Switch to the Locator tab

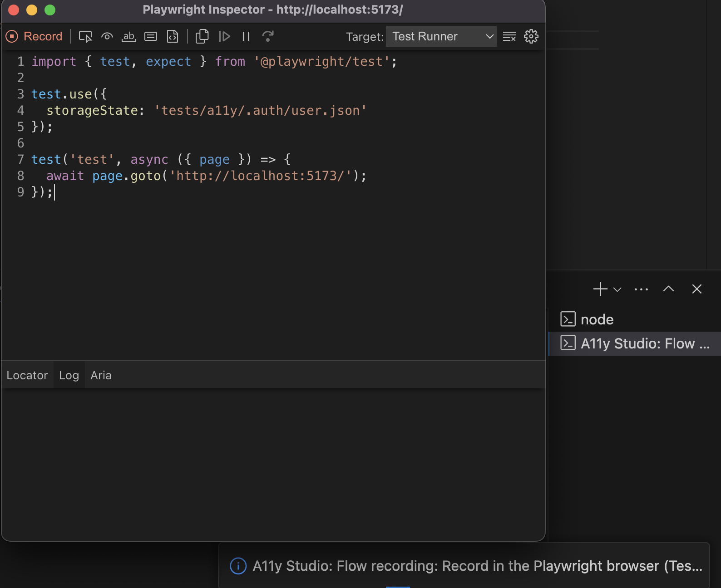pos(27,375)
